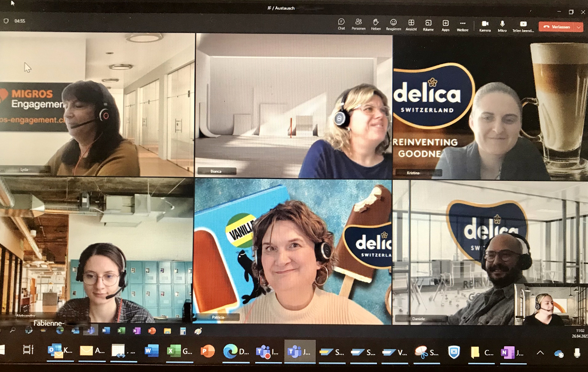Select Kristina's video tile
Viewport: 588px width, 372px height.
click(490, 107)
